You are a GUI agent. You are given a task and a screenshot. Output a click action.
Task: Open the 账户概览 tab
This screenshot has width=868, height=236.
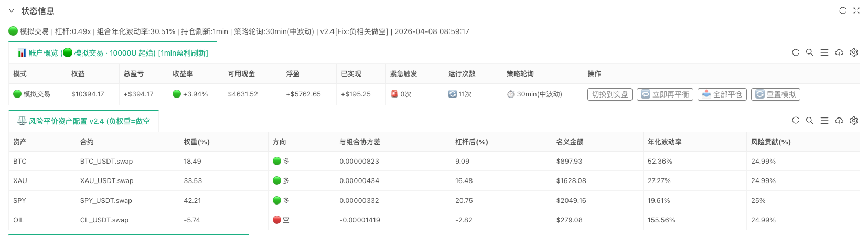[x=113, y=53]
